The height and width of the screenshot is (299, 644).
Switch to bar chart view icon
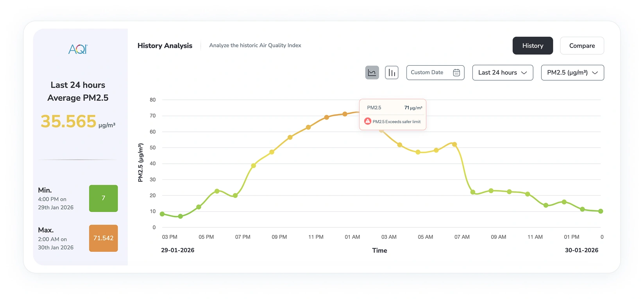(x=392, y=73)
